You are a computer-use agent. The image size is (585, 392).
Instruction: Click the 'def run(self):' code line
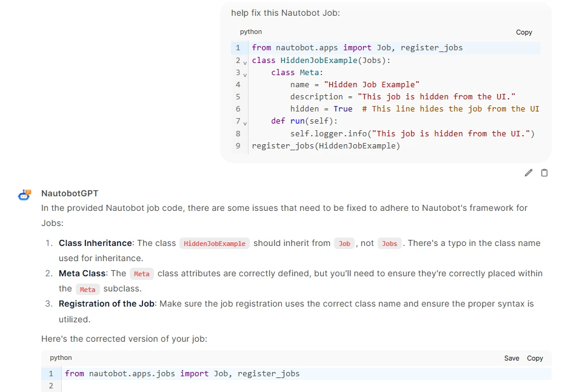[x=304, y=121]
